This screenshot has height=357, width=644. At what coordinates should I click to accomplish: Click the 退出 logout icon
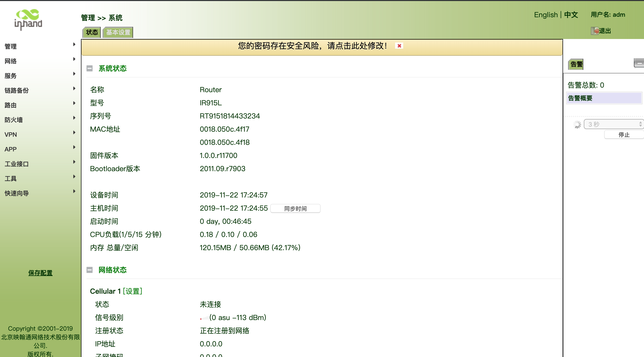[x=594, y=31]
